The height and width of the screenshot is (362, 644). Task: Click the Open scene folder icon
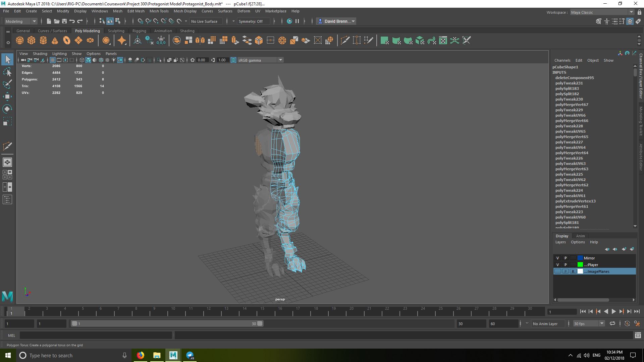coord(56,21)
